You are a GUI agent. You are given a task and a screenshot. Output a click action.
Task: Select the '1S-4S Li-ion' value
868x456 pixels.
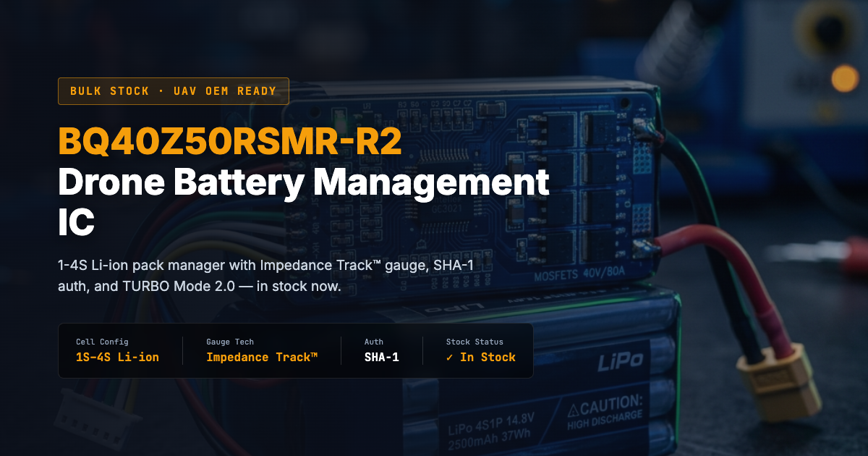[x=117, y=357]
